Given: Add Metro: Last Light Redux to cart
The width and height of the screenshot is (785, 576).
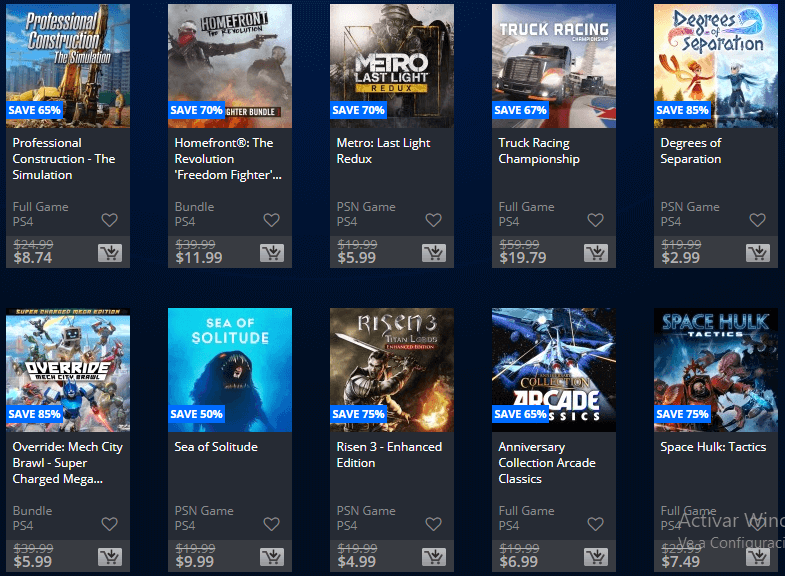Looking at the screenshot, I should [x=434, y=253].
